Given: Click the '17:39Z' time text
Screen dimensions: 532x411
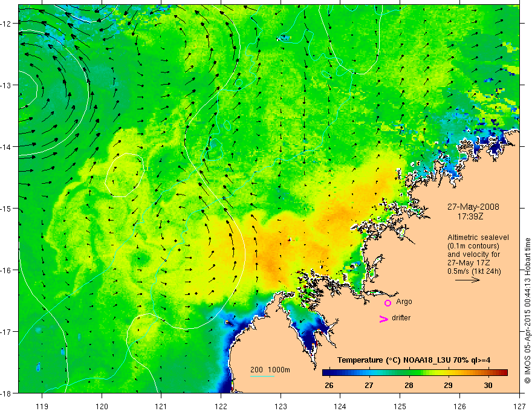Looking at the screenshot, I should 470,216.
